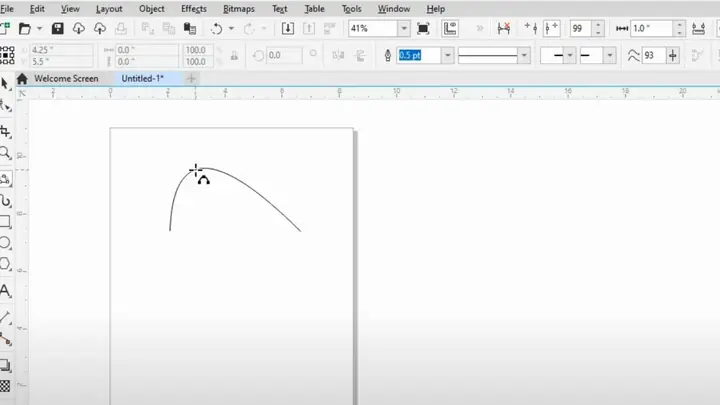The image size is (720, 405).
Task: Click the stepper arrows of the 99 field
Action: (598, 28)
